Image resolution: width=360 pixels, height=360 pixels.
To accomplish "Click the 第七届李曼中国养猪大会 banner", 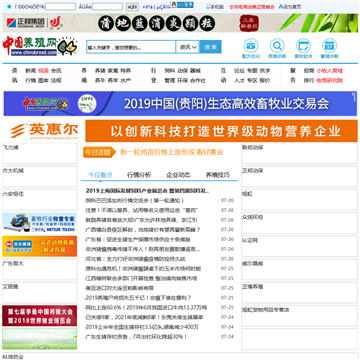I will [40, 316].
